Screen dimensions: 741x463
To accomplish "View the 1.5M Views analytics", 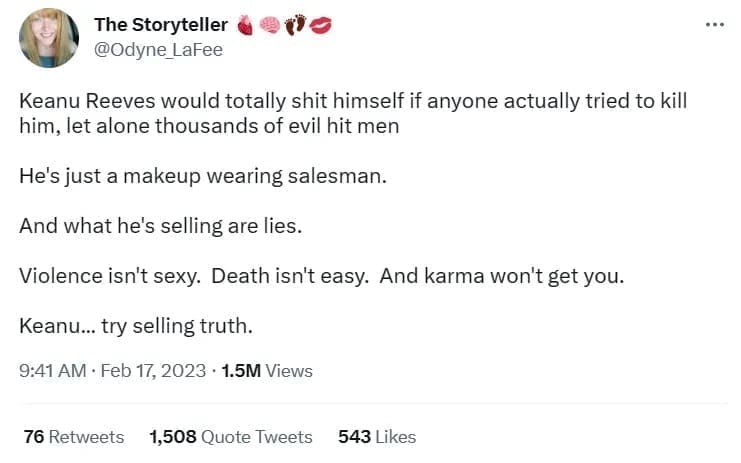I will [x=267, y=371].
